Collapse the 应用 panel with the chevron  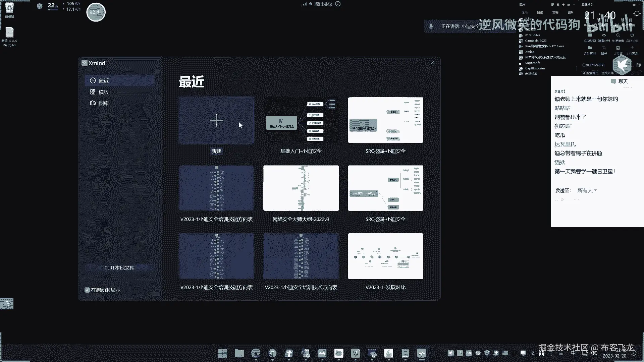click(x=574, y=5)
